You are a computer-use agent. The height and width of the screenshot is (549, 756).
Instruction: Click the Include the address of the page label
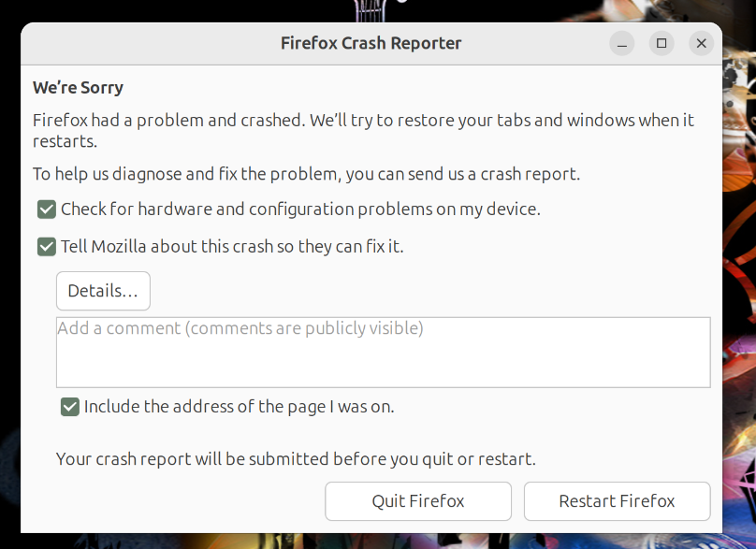240,407
